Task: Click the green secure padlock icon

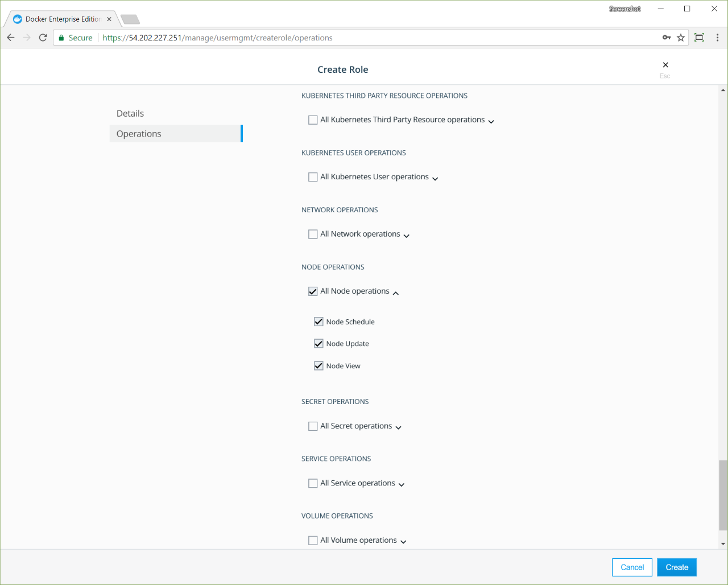Action: [x=61, y=38]
